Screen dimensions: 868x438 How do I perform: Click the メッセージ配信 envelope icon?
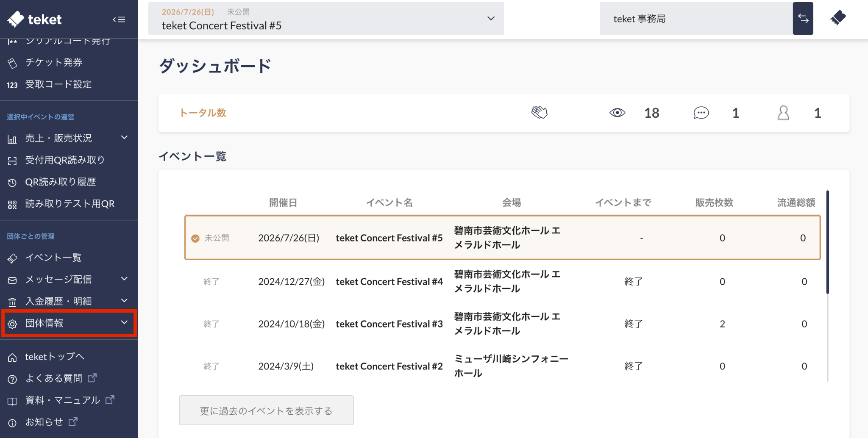pyautogui.click(x=12, y=280)
